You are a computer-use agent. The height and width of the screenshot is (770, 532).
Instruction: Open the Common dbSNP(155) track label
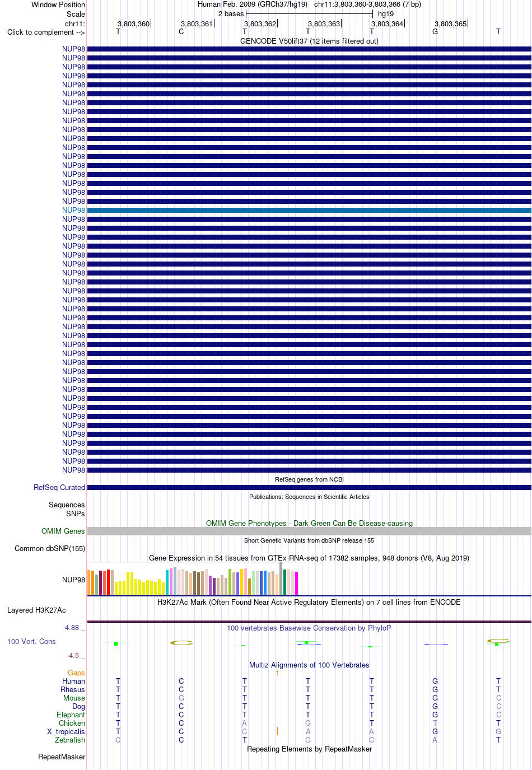tap(50, 548)
